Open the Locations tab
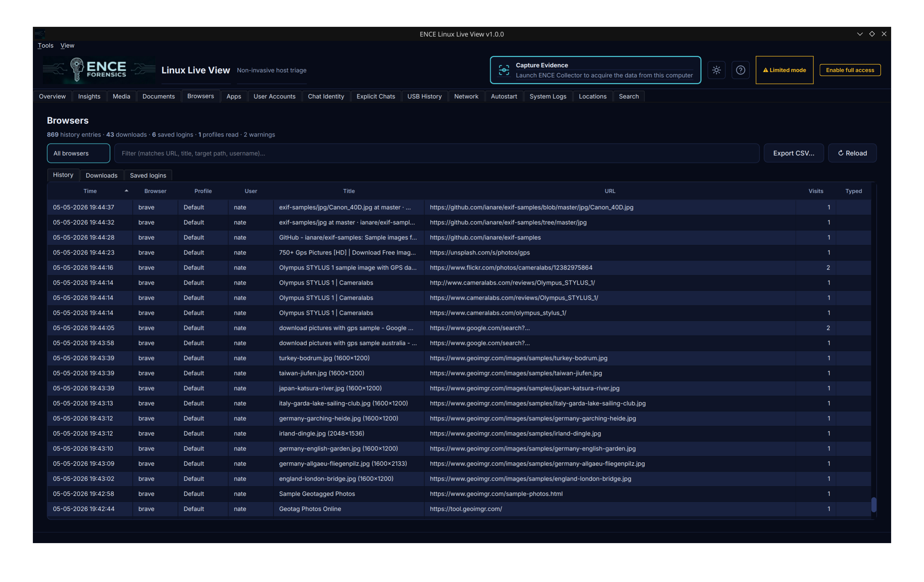This screenshot has width=924, height=582. point(592,96)
